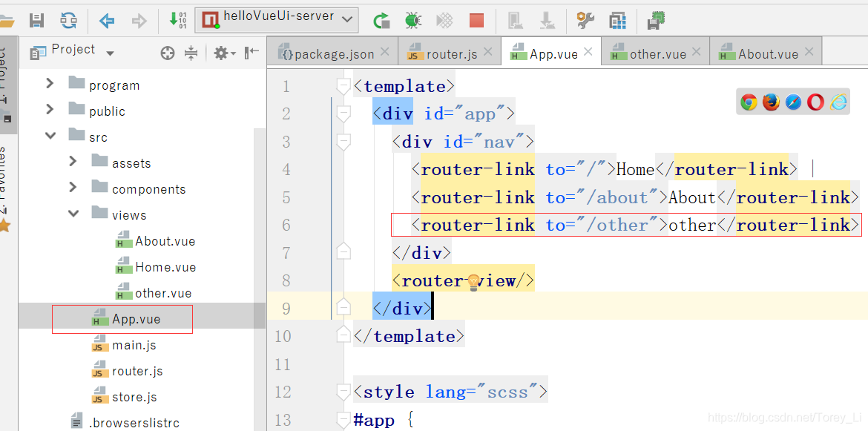Expand the components folder
This screenshot has width=868, height=431.
[x=73, y=188]
